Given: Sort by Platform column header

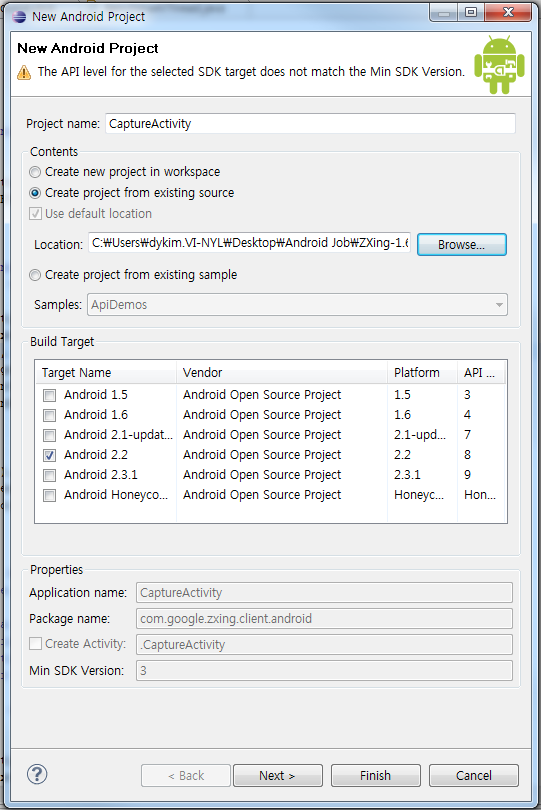Looking at the screenshot, I should (x=423, y=372).
